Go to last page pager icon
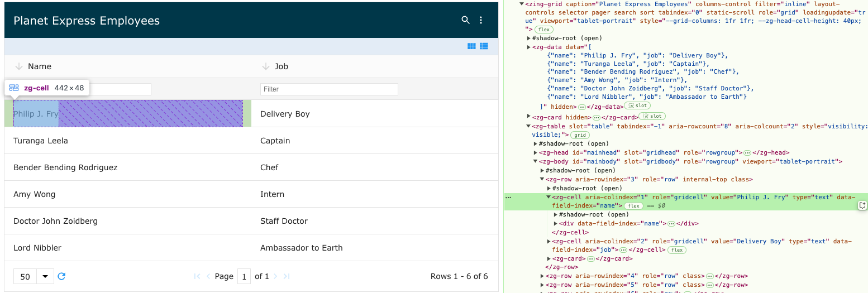 pos(287,276)
